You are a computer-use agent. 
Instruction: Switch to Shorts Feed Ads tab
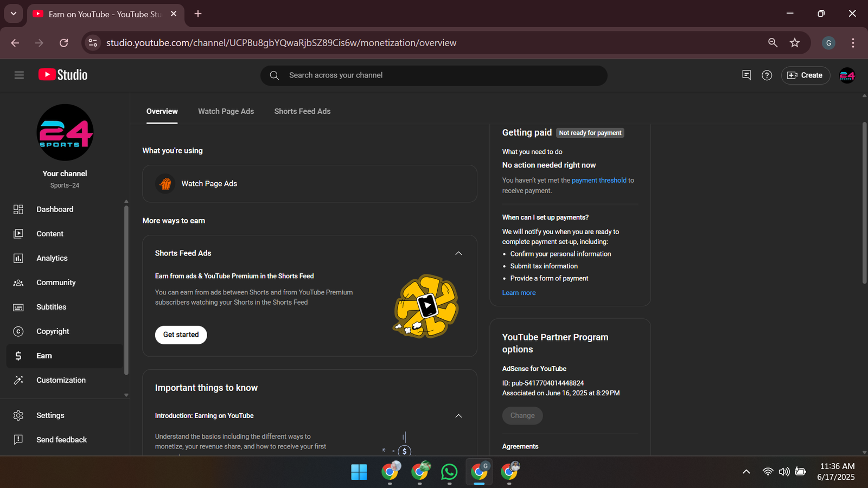pos(302,111)
